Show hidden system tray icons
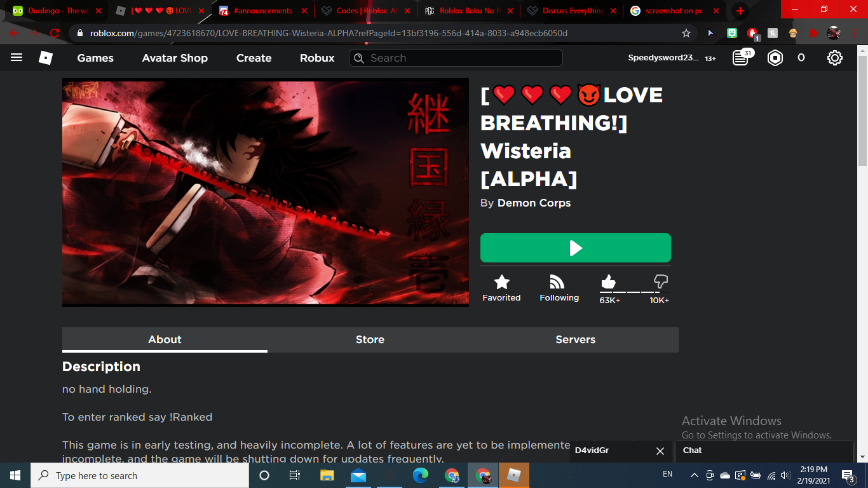The width and height of the screenshot is (868, 488). pos(694,475)
